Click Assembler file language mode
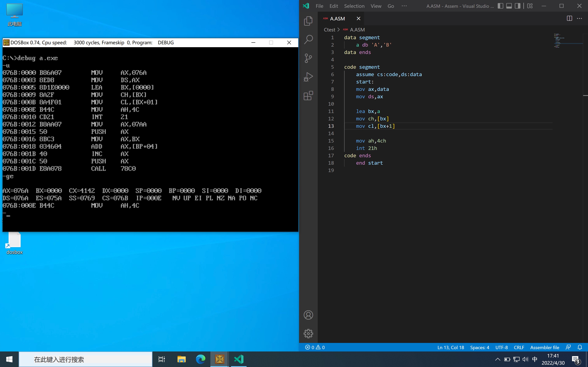This screenshot has width=588, height=367. click(x=544, y=347)
